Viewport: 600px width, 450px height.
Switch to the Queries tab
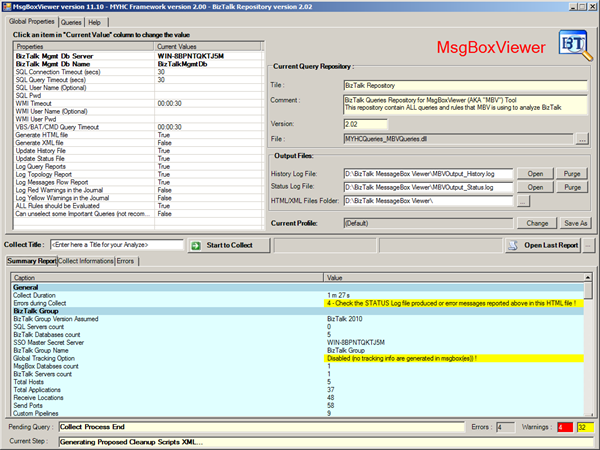pyautogui.click(x=71, y=21)
